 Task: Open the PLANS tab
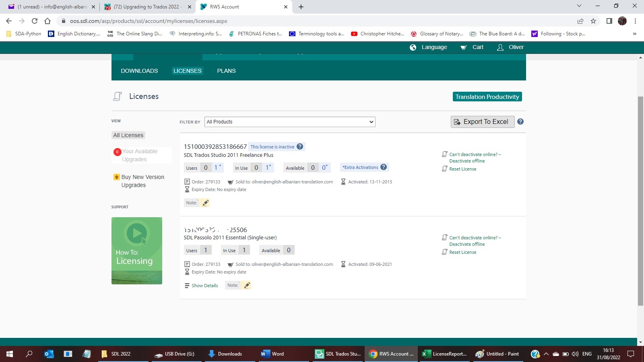[226, 71]
